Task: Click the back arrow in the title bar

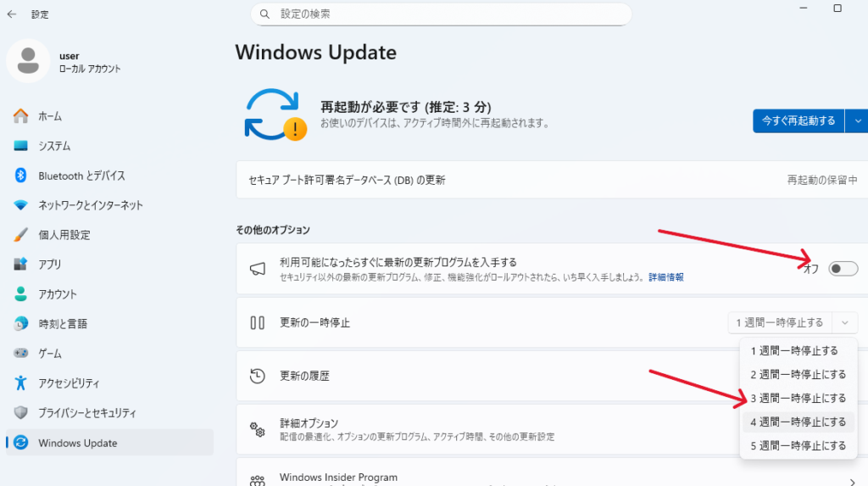Action: point(12,14)
